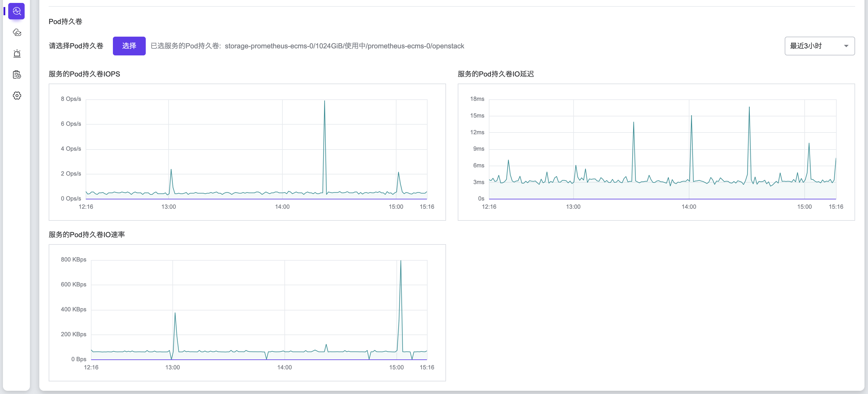Click the tallest spike in IOPS chart
This screenshot has height=394, width=868.
[325, 101]
